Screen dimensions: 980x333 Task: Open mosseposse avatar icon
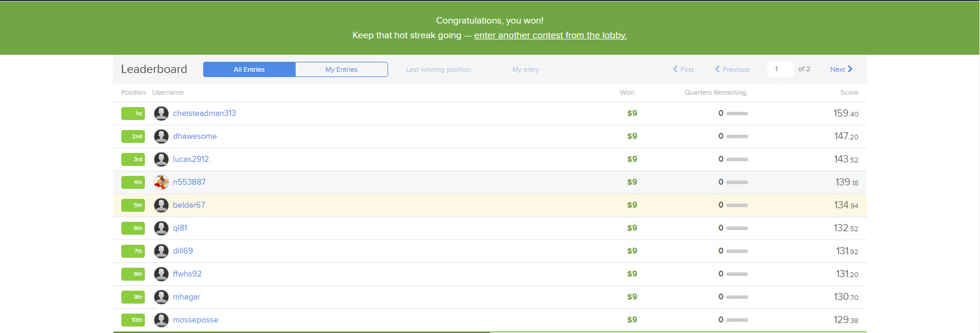pyautogui.click(x=161, y=320)
